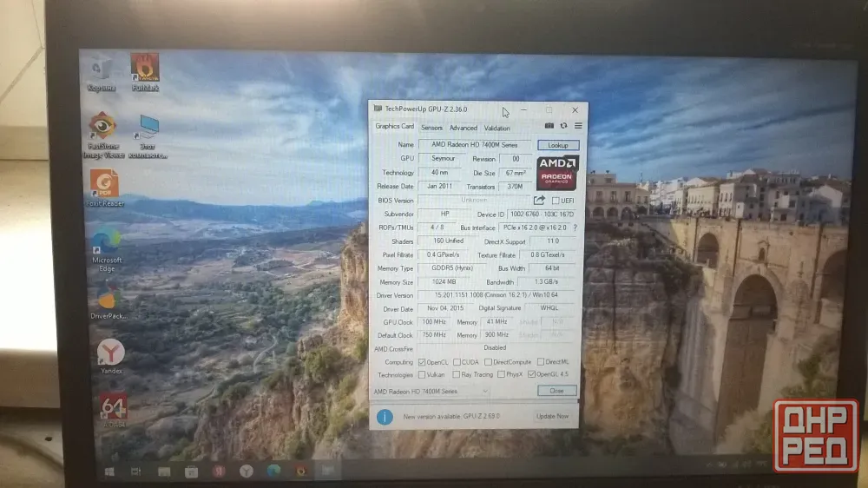Image resolution: width=868 pixels, height=488 pixels.
Task: Click the FurMark icon on the taskbar
Action: [x=300, y=471]
